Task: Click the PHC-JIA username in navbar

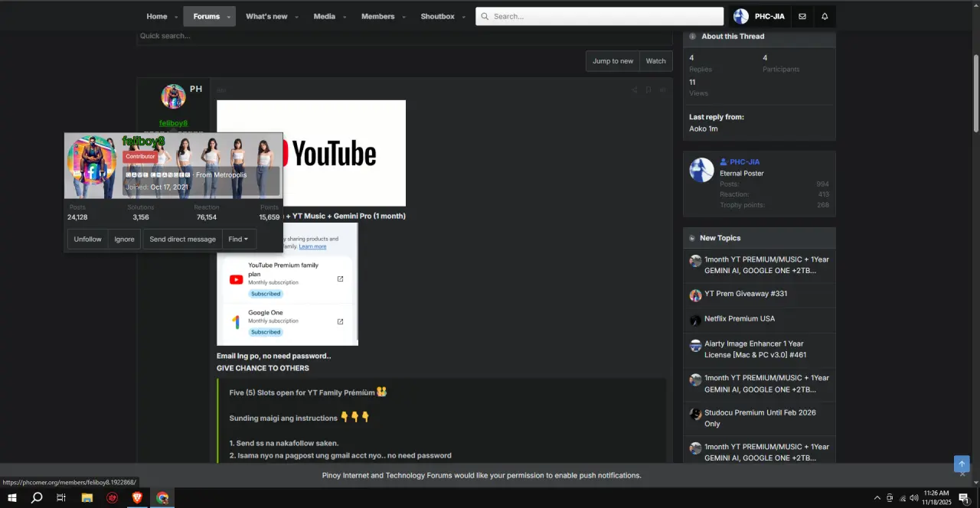Action: coord(769,16)
